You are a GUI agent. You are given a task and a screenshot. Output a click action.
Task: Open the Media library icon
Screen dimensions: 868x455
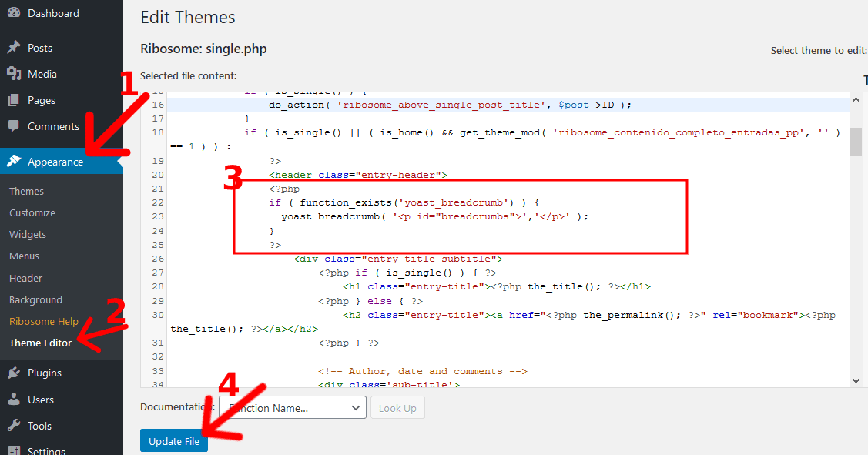coord(13,73)
